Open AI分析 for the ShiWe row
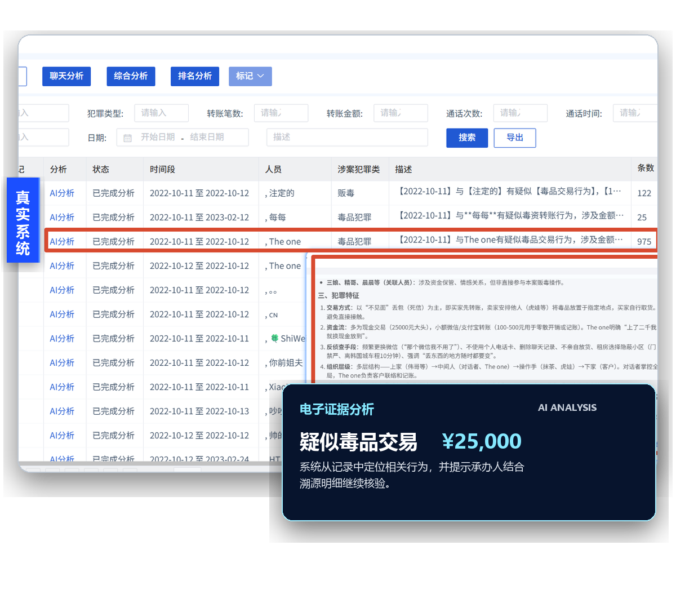 coord(62,338)
